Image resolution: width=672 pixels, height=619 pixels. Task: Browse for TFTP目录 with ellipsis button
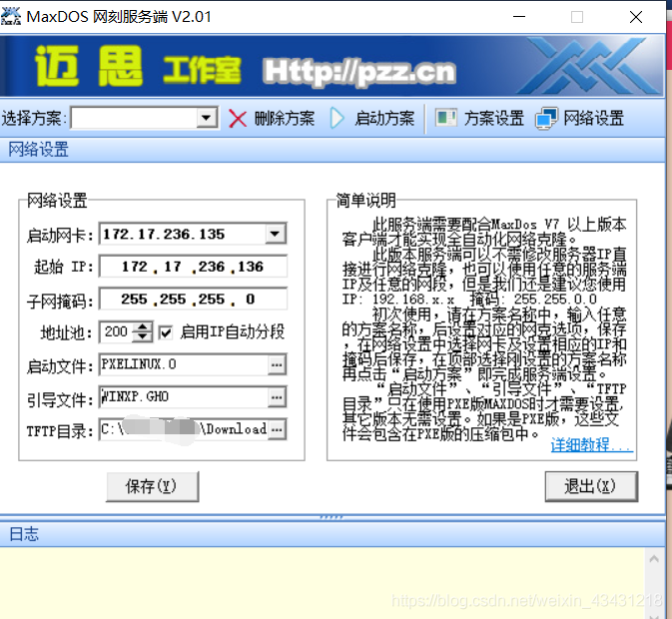[x=277, y=429]
